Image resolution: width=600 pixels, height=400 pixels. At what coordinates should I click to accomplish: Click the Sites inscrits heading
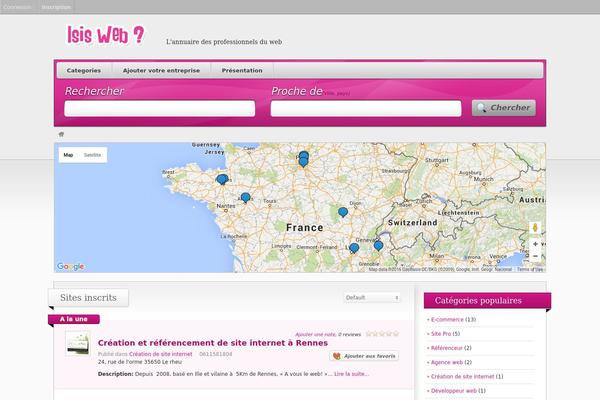(x=88, y=298)
